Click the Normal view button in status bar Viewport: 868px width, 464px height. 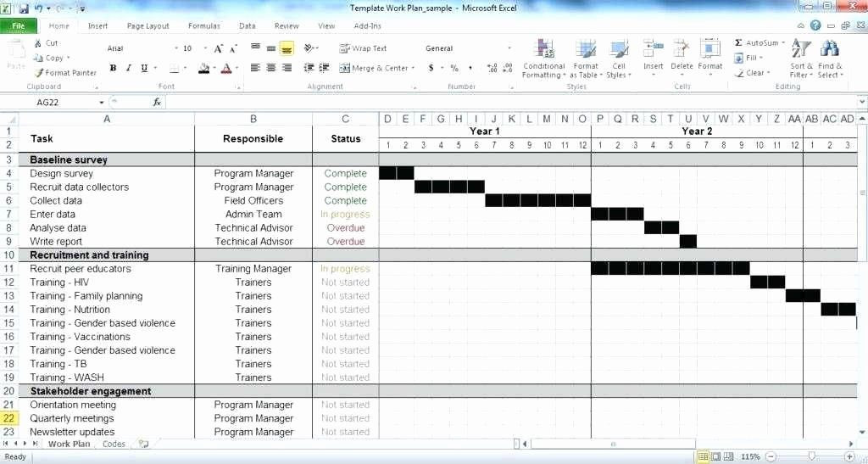(703, 457)
